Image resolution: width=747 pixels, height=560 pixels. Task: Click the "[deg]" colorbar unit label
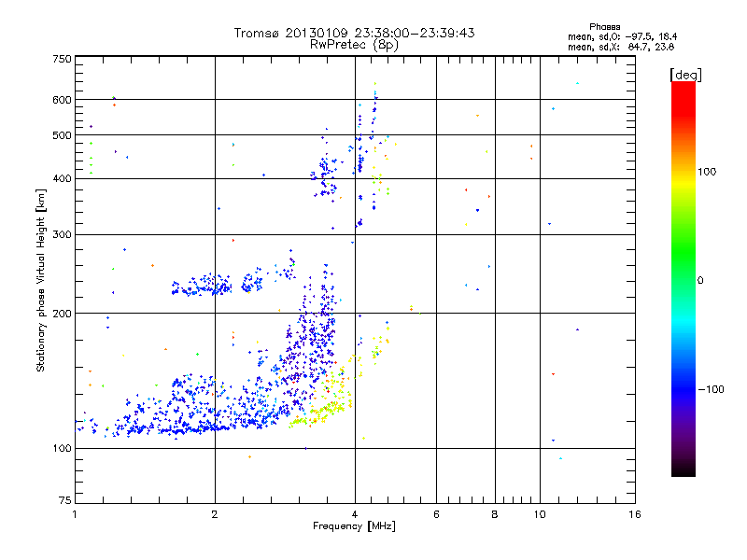click(685, 75)
